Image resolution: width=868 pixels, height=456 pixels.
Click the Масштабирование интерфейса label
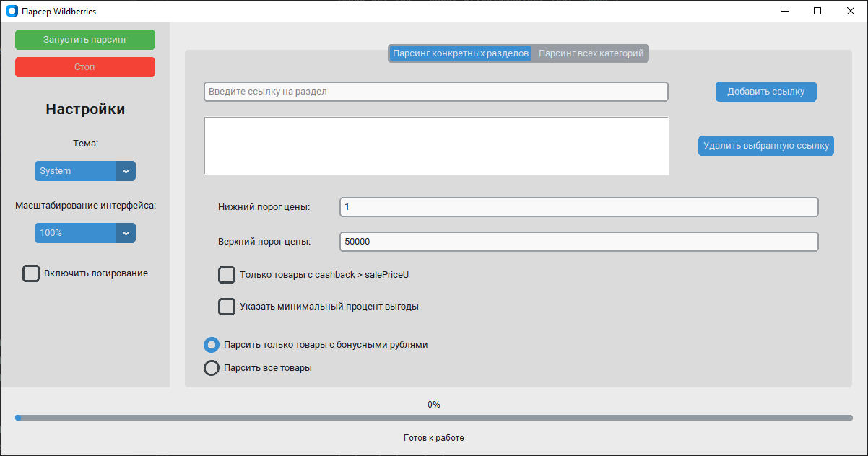pyautogui.click(x=85, y=206)
